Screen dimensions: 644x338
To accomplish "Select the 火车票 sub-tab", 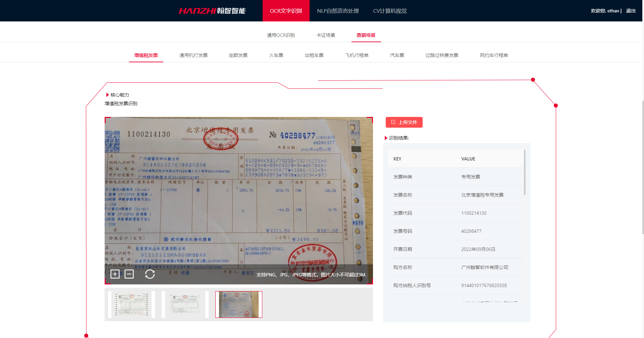I will [276, 55].
